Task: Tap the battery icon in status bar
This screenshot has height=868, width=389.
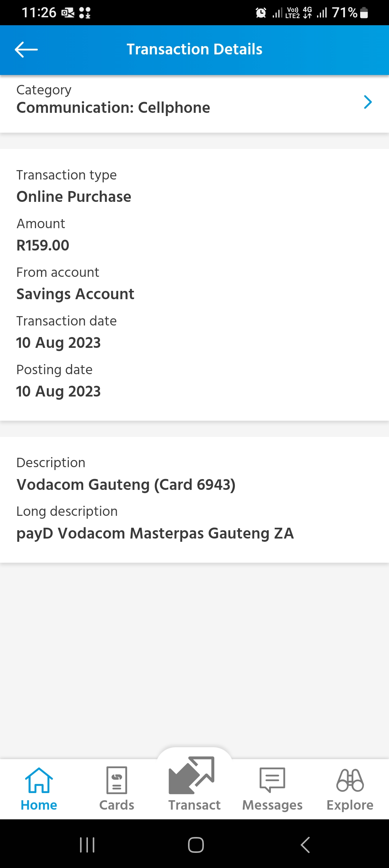Action: (364, 13)
